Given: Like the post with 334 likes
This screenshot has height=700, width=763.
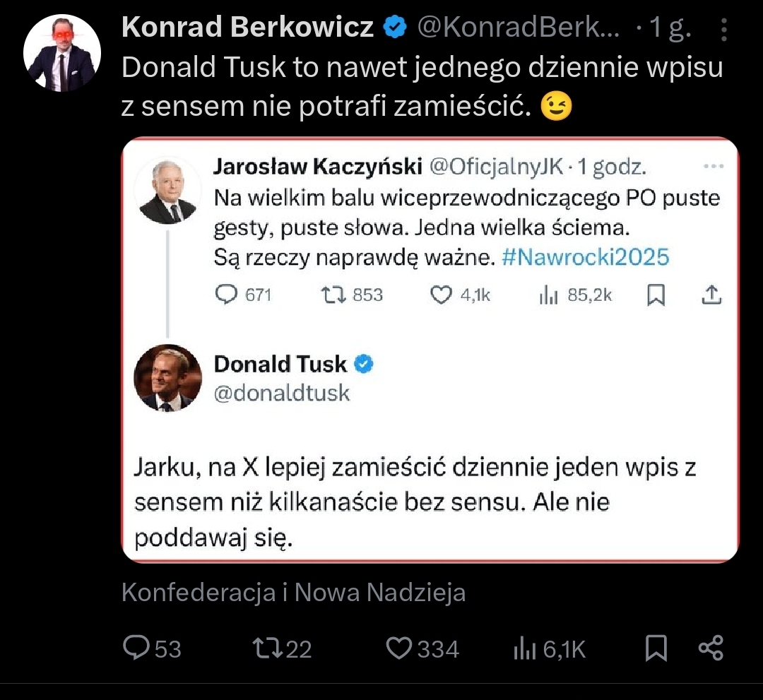Looking at the screenshot, I should pos(400,648).
